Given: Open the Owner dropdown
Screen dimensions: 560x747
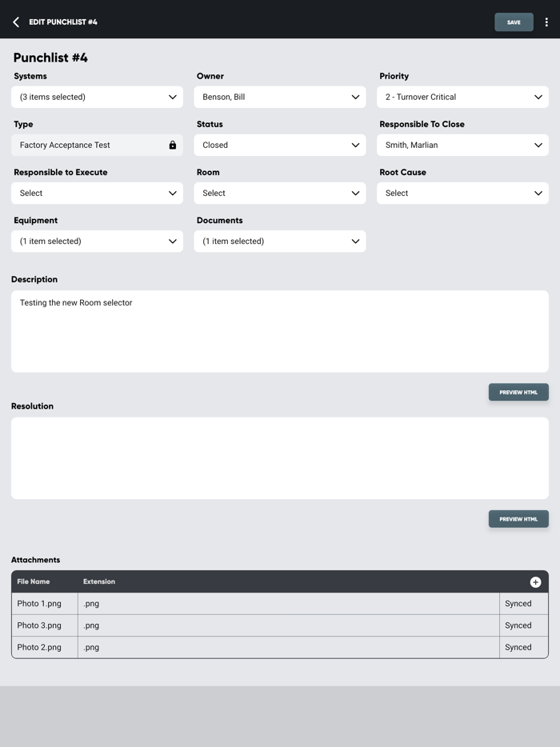Looking at the screenshot, I should (x=279, y=98).
